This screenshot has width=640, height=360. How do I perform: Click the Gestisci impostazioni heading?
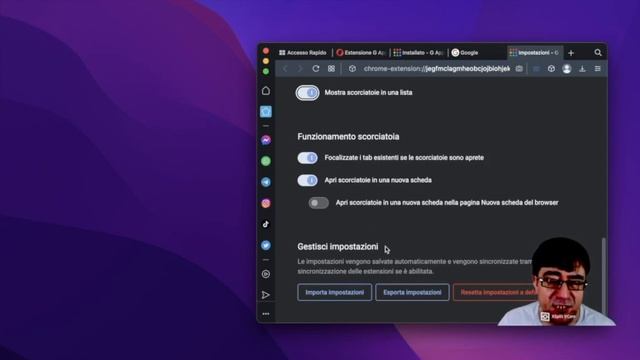pos(338,247)
